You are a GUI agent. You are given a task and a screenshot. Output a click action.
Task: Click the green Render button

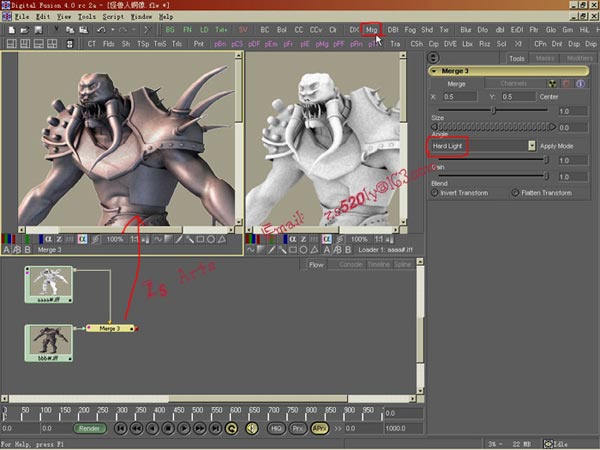90,429
